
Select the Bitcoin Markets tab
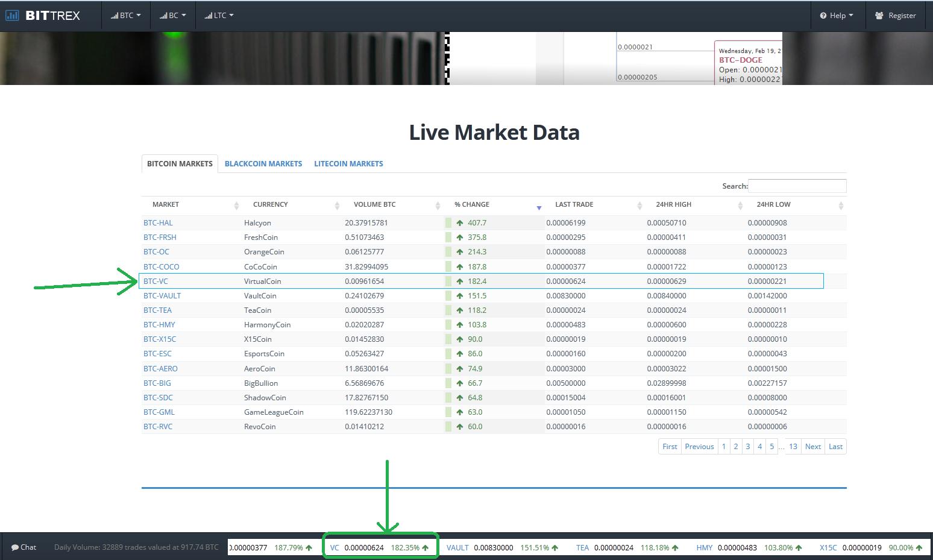[180, 163]
